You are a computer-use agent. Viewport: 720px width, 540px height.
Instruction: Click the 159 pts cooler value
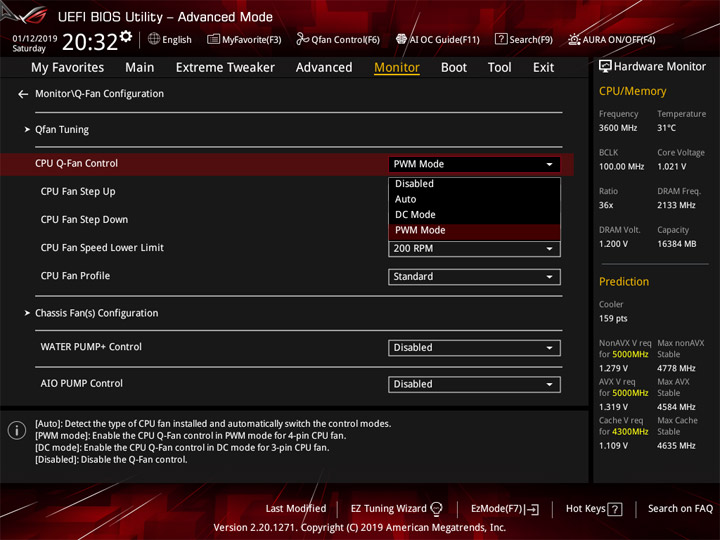pyautogui.click(x=613, y=319)
